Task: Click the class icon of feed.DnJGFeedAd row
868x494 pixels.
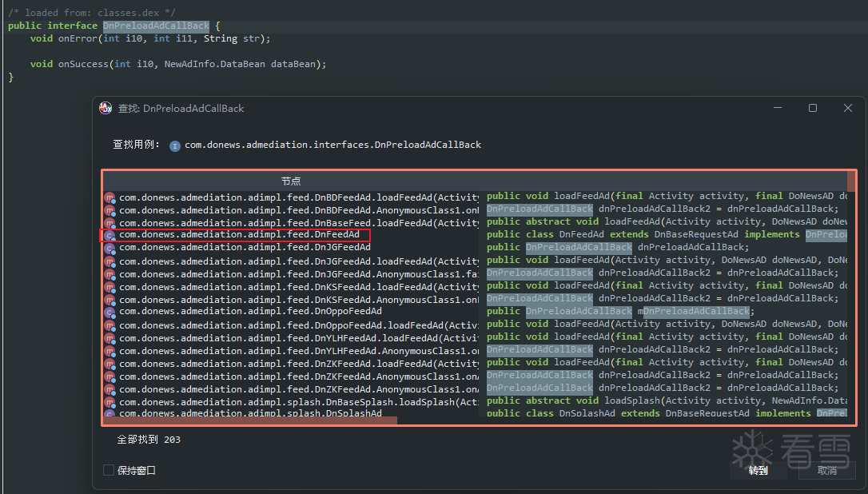Action: 110,248
